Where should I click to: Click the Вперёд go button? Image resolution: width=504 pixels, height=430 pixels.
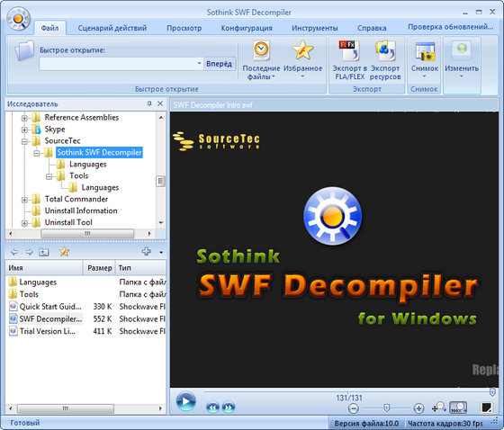tap(220, 64)
